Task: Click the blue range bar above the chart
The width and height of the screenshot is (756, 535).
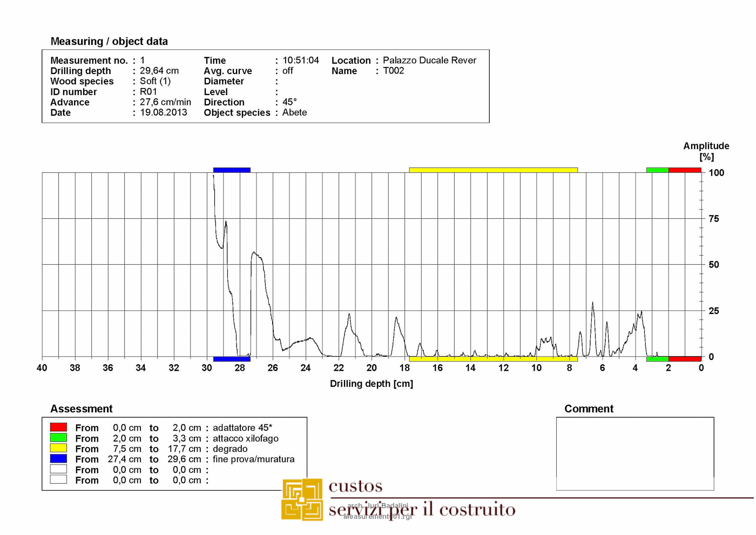Action: (232, 170)
